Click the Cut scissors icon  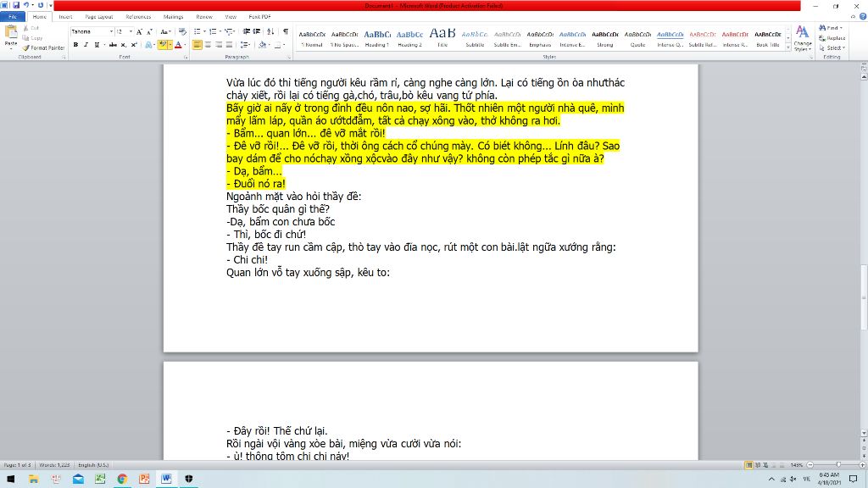(x=26, y=28)
